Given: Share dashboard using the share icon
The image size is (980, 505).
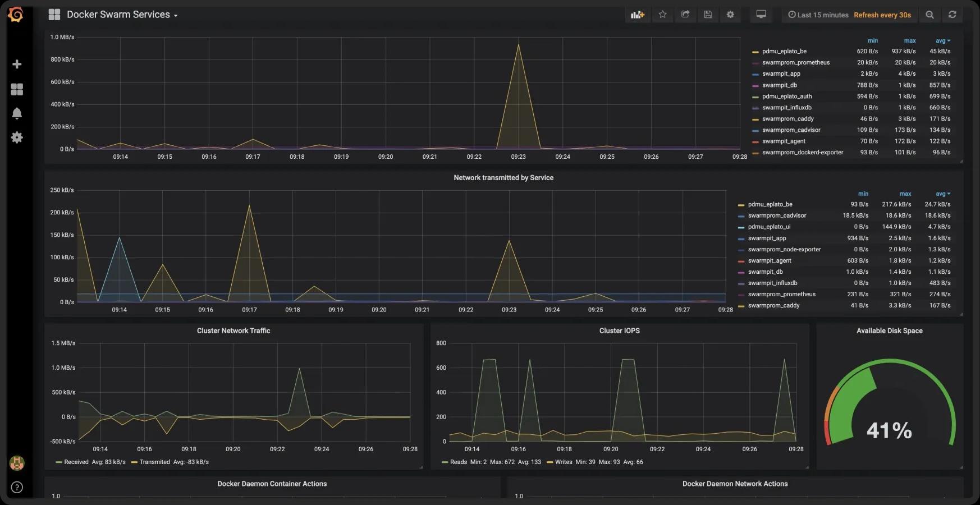Looking at the screenshot, I should click(x=685, y=15).
